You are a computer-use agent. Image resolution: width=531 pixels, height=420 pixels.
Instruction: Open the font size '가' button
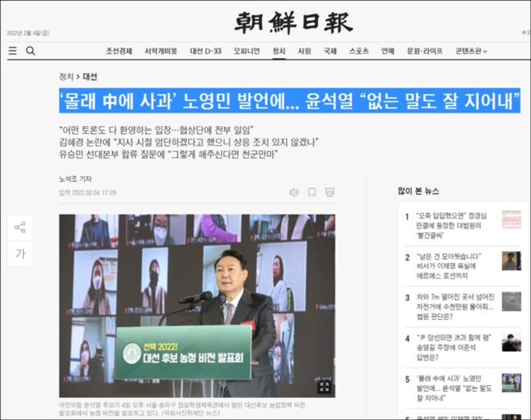pos(20,254)
